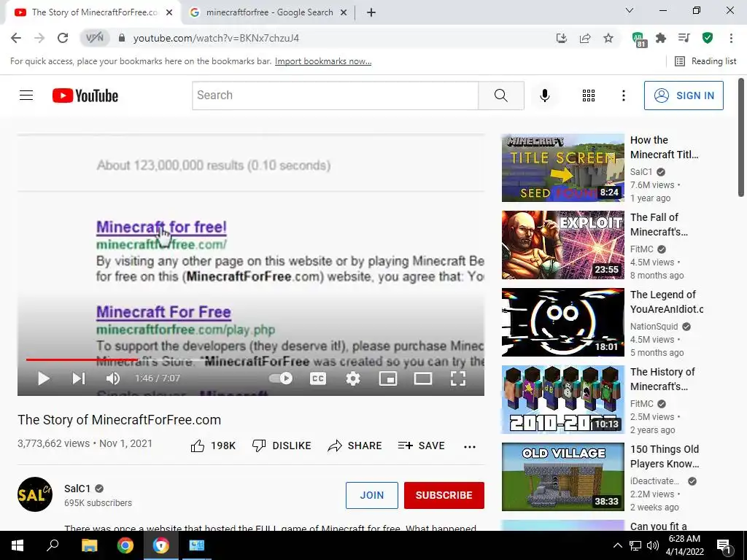Screen dimensions: 747x560
Task: Open File Explorer from taskbar
Action: tap(89, 545)
